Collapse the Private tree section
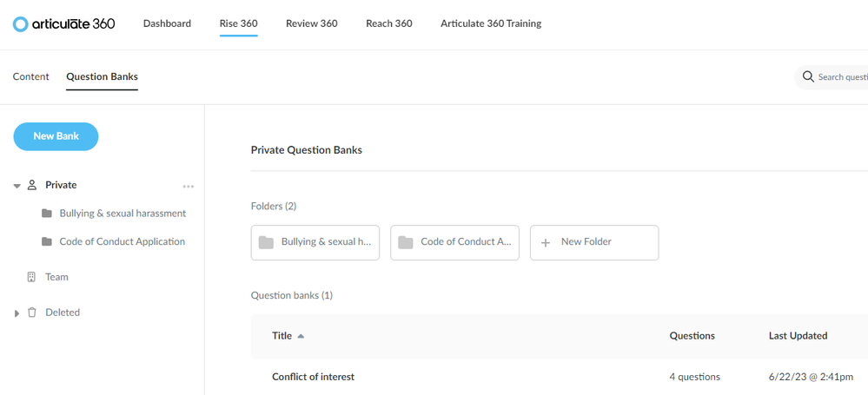Screen dimensions: 868x395 [x=17, y=186]
